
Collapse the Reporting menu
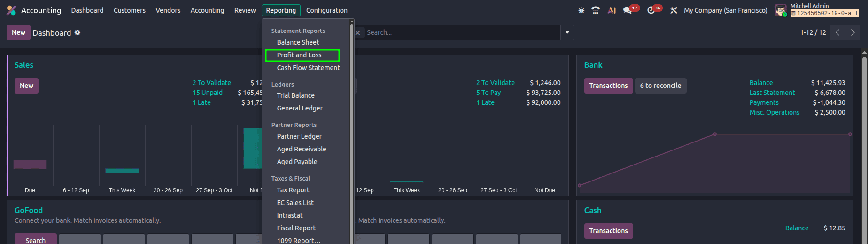pyautogui.click(x=281, y=10)
